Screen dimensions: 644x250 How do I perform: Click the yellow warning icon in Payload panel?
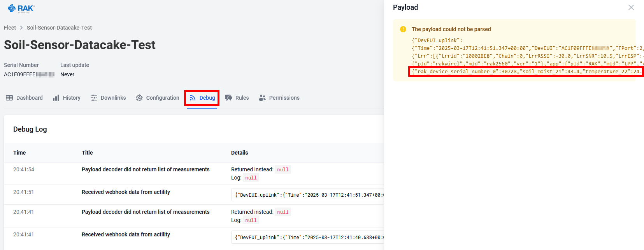click(403, 29)
